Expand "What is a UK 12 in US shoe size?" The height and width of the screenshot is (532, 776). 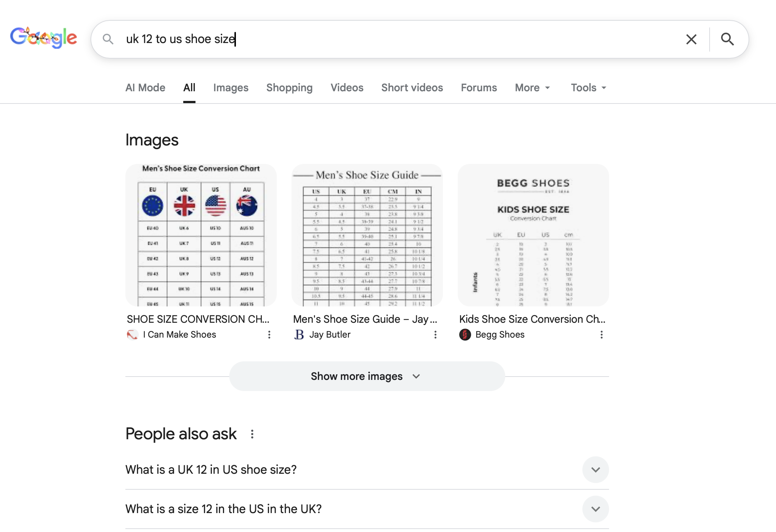[595, 470]
